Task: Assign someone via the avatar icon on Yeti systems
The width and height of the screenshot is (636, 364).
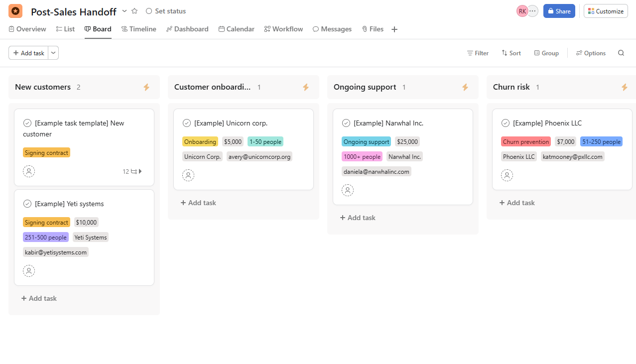Action: tap(29, 270)
